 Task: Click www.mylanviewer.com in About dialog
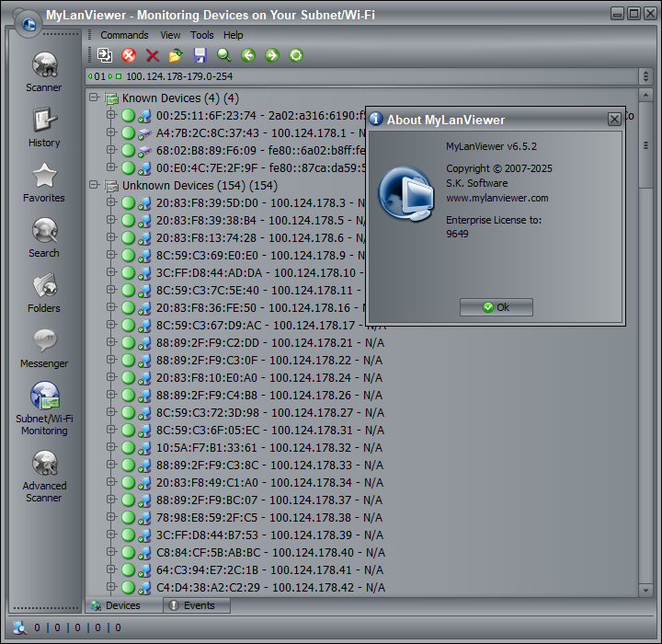pyautogui.click(x=496, y=198)
